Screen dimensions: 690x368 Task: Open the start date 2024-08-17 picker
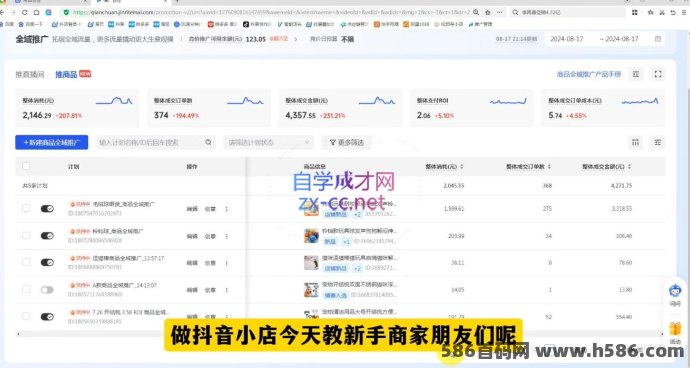(567, 39)
